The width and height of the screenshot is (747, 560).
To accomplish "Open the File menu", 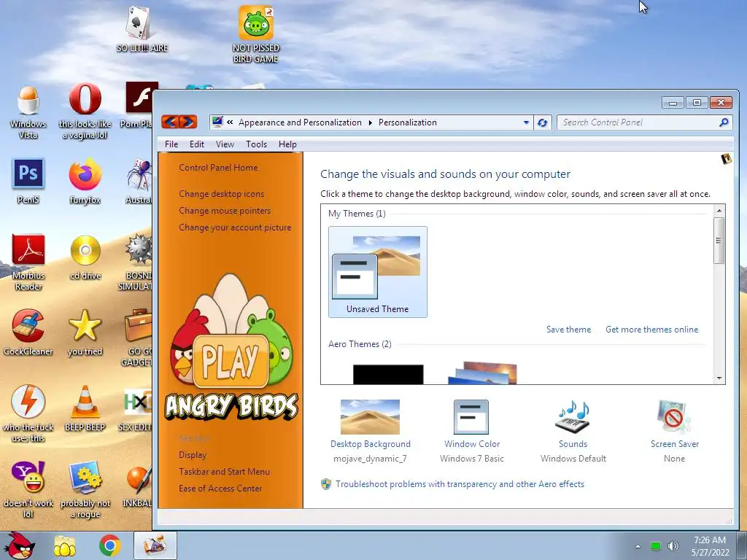I will pos(171,144).
